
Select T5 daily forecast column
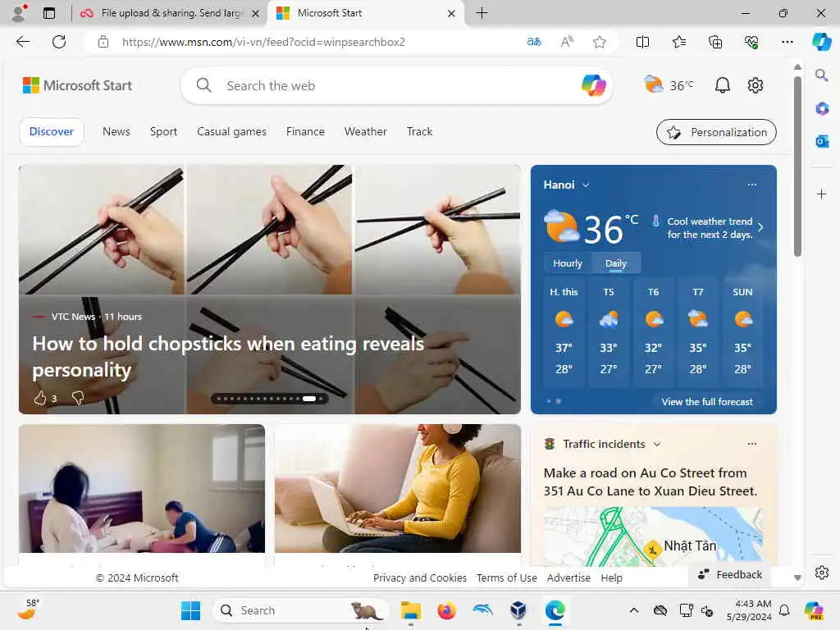pos(609,332)
